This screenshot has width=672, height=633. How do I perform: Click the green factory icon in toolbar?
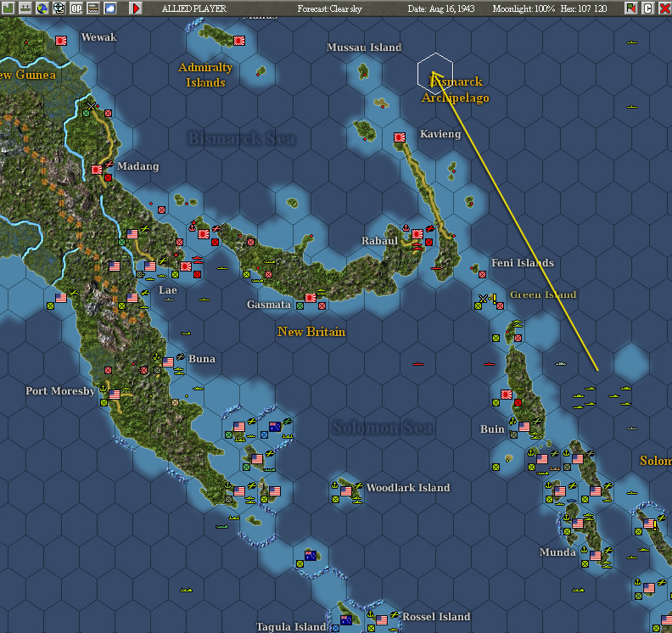pyautogui.click(x=8, y=8)
